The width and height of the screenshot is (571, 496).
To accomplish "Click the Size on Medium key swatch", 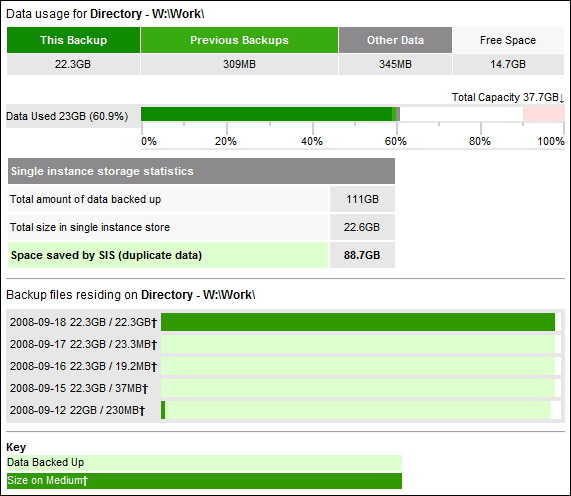I will (x=204, y=481).
